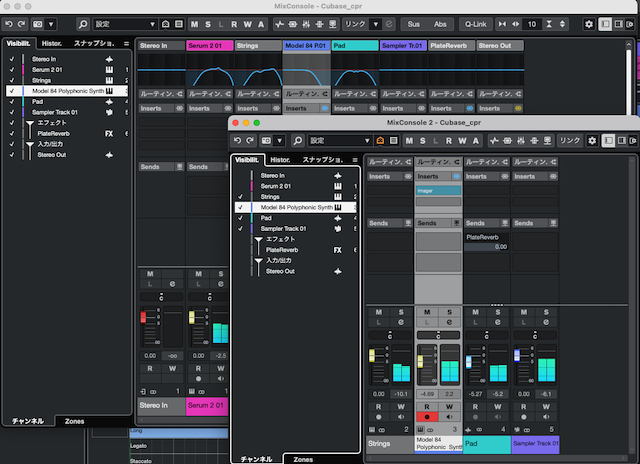Open the Histor. tab in main MixConsole
Image resolution: width=640 pixels, height=464 pixels.
(x=52, y=44)
